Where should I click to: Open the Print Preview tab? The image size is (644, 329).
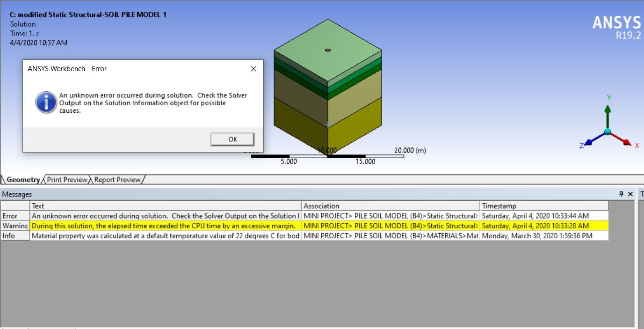67,180
